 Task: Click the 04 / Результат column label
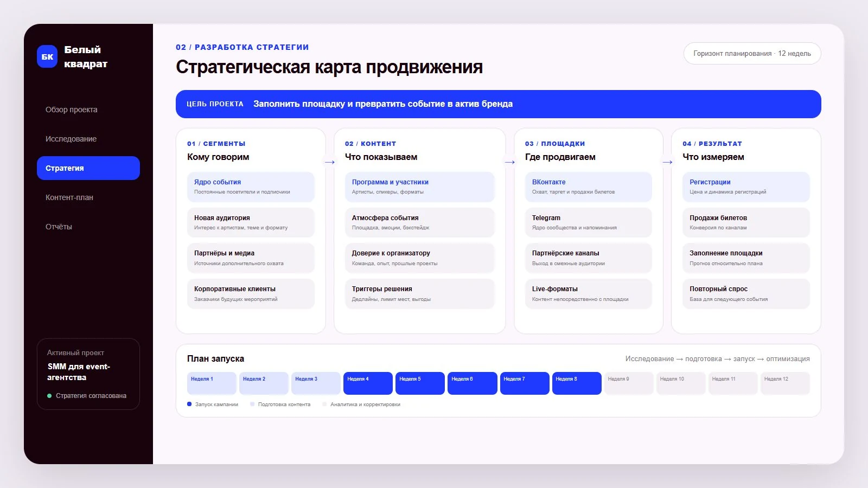(712, 144)
